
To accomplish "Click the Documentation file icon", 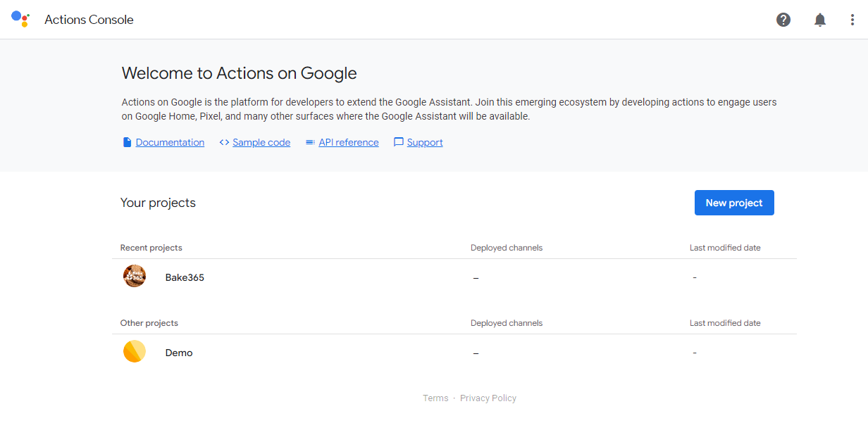I will pyautogui.click(x=127, y=142).
